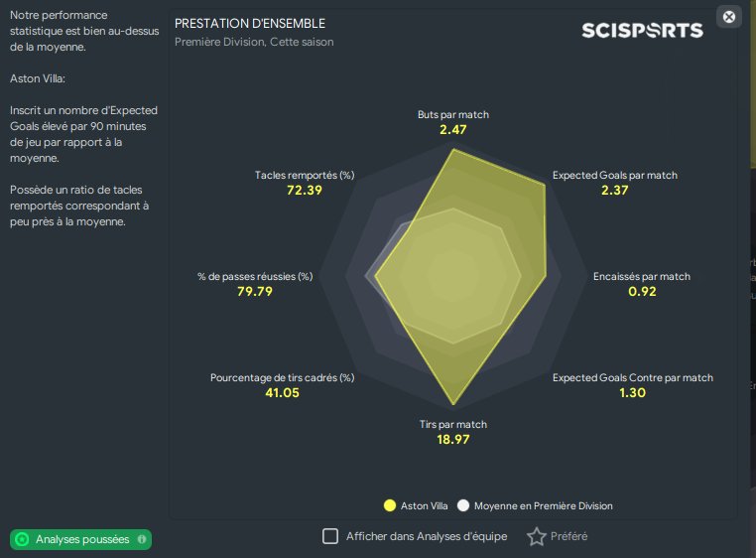Click the Analyses poussées button
756x558 pixels.
coord(80,539)
